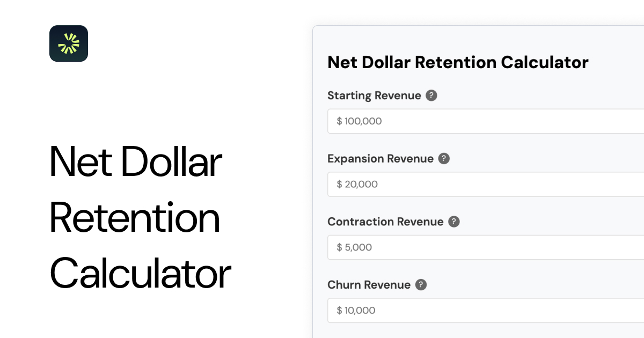
Task: Select the Starting Revenue field label
Action: pos(374,95)
